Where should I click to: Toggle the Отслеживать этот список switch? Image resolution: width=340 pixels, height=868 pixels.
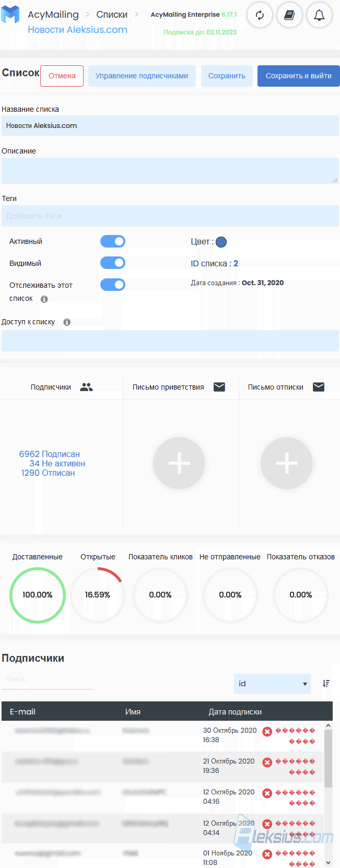pos(113,285)
